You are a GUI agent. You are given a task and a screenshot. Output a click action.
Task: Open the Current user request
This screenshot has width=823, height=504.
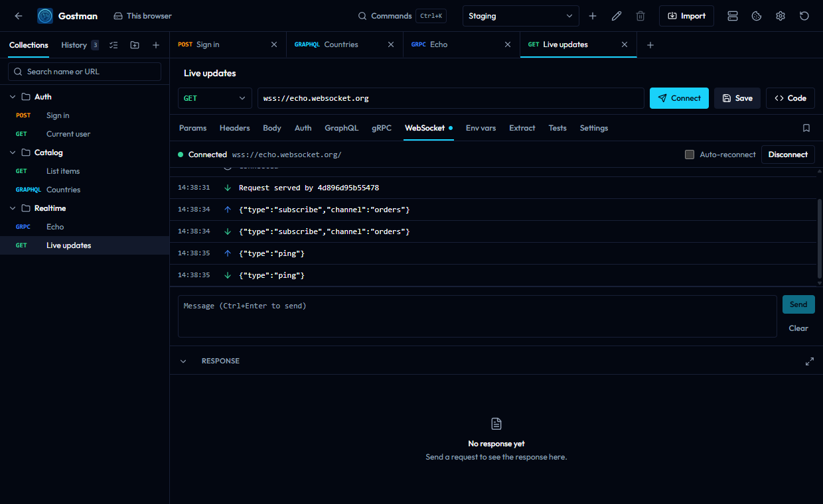[84, 134]
